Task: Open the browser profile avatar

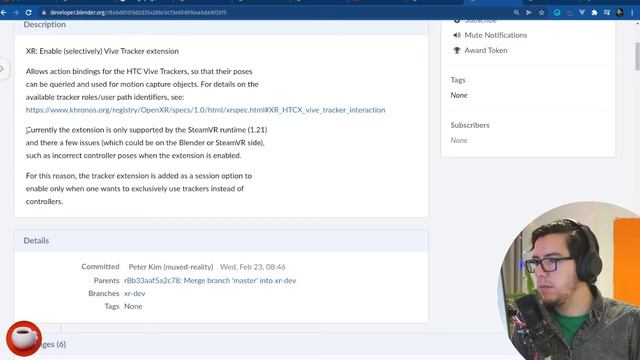Action: click(x=620, y=13)
